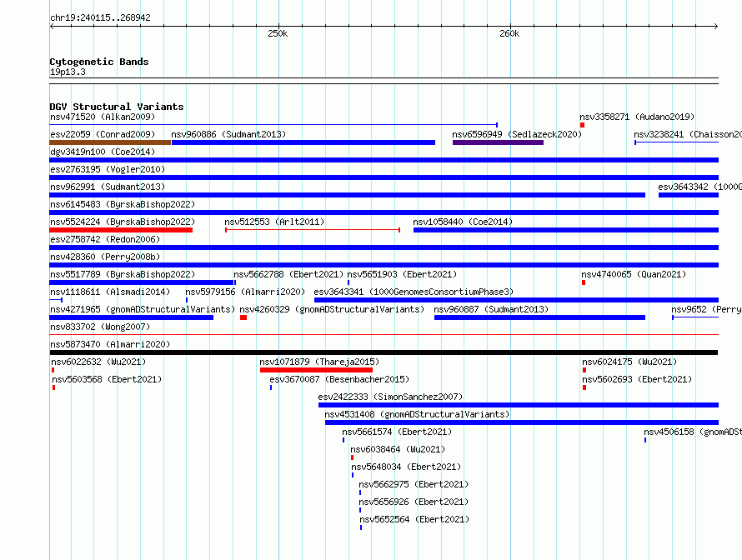Click nsv5517789 (ByrskaBishop2022) label
Screen dimensions: 742x560
point(123,274)
